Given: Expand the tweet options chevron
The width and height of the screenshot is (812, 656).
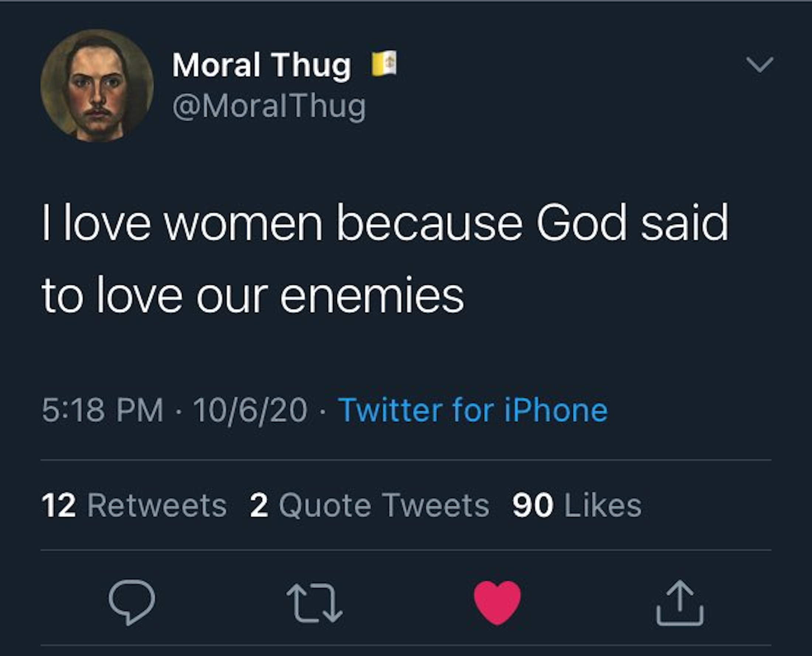Looking at the screenshot, I should (760, 65).
